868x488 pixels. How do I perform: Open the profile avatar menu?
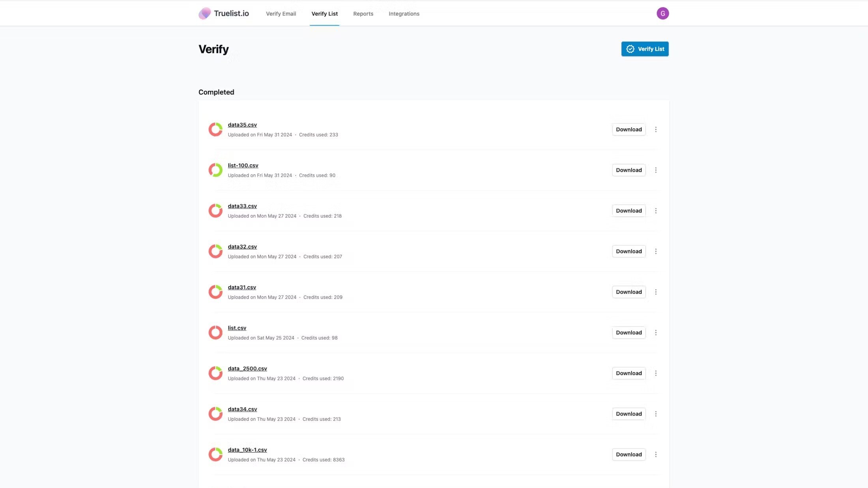click(x=663, y=13)
